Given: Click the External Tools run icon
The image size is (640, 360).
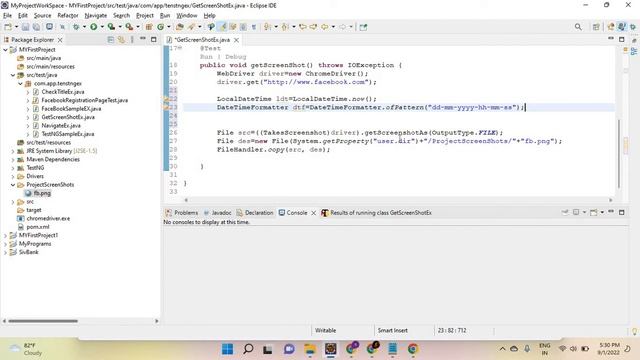Looking at the screenshot, I should 129,27.
